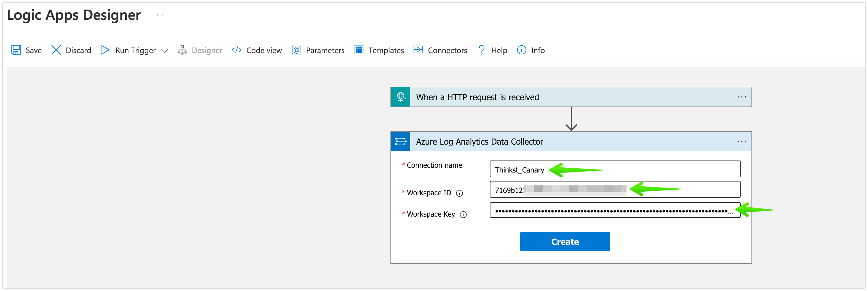Click the Run Trigger play icon
This screenshot has width=868, height=291.
(105, 50)
